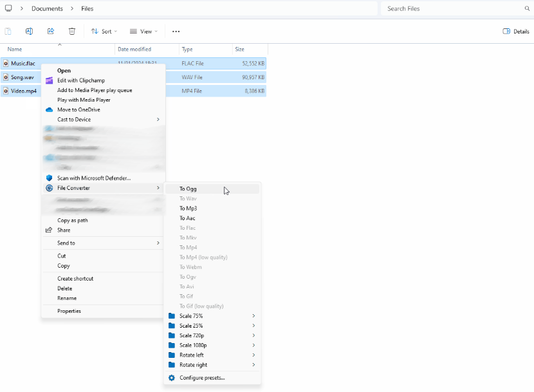Open the Sort dropdown
534x392 pixels.
[104, 31]
